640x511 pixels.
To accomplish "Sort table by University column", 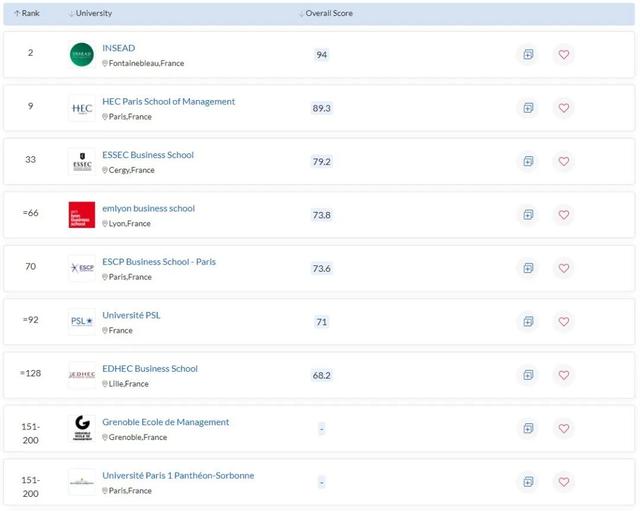I will pos(90,13).
